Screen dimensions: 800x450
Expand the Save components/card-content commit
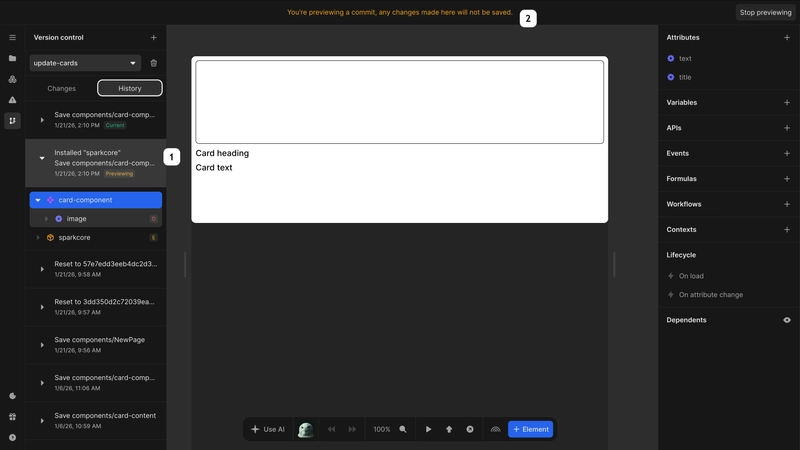point(42,421)
